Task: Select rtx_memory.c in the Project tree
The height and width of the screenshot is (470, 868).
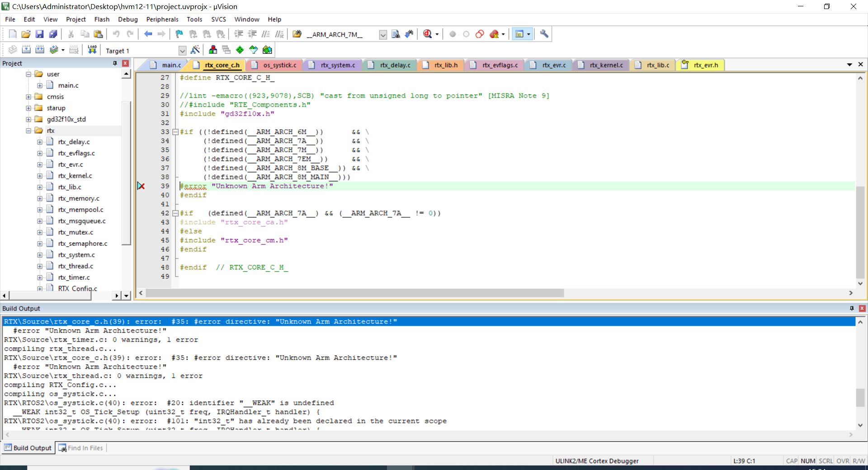Action: pos(79,198)
